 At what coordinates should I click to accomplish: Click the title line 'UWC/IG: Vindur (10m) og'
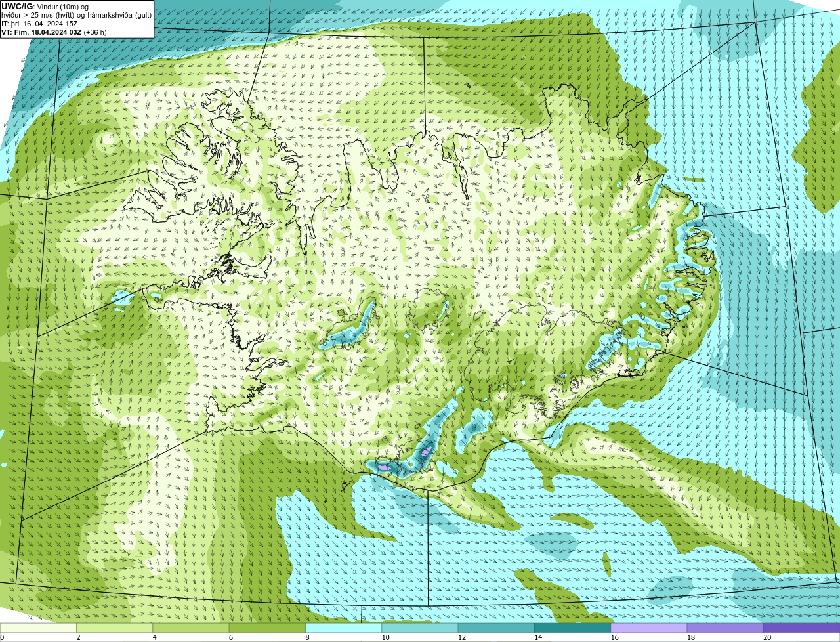[45, 7]
